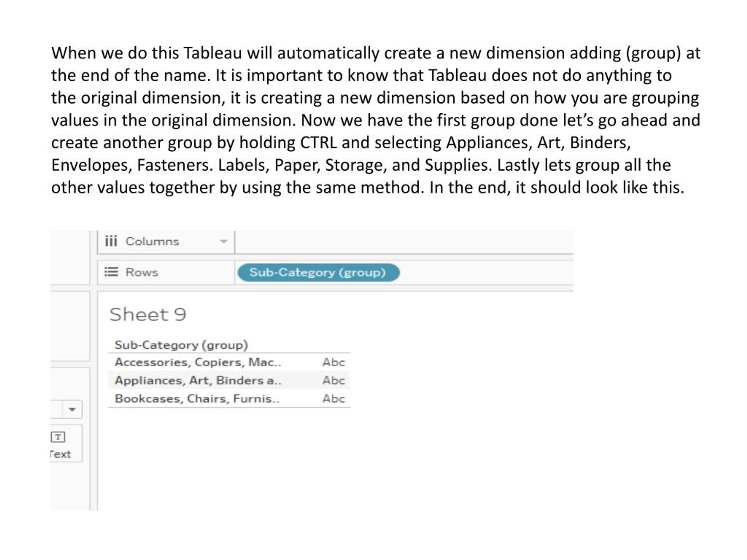Click the Abc cell beside Appliances row
Screen dimensions: 747x560
pyautogui.click(x=333, y=380)
